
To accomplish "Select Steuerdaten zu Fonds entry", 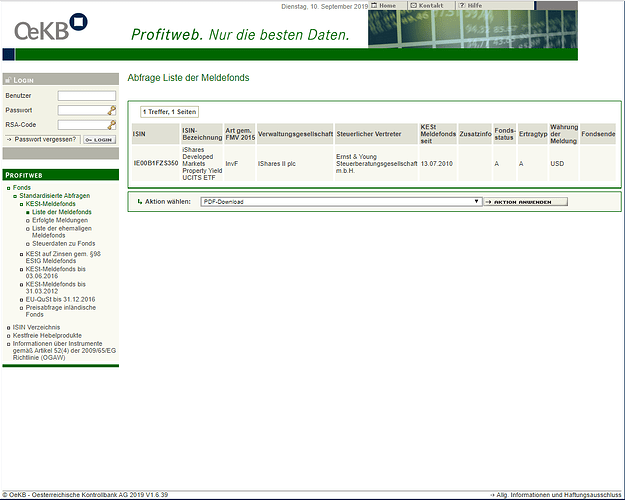I will pos(64,243).
